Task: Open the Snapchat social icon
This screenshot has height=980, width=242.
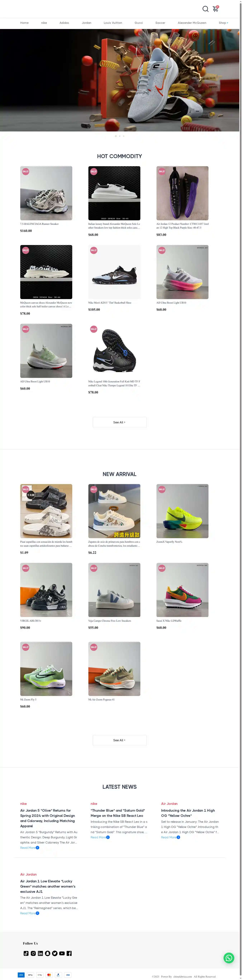Action: click(x=48, y=953)
